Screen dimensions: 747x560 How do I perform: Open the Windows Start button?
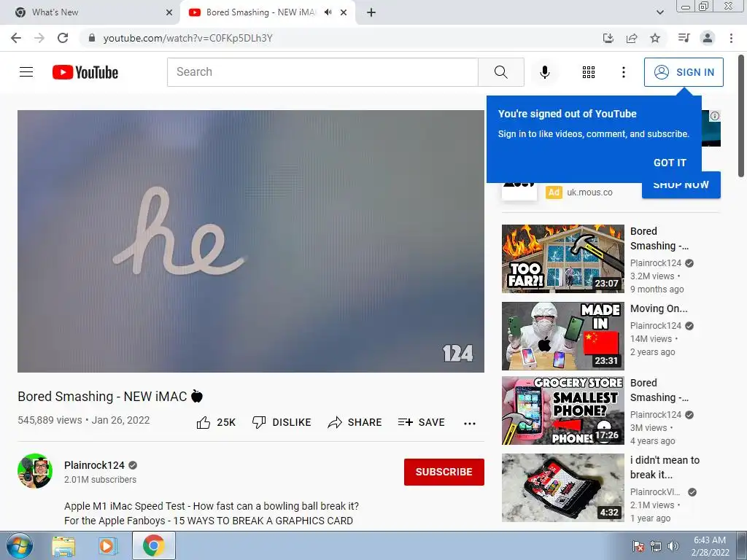[19, 545]
